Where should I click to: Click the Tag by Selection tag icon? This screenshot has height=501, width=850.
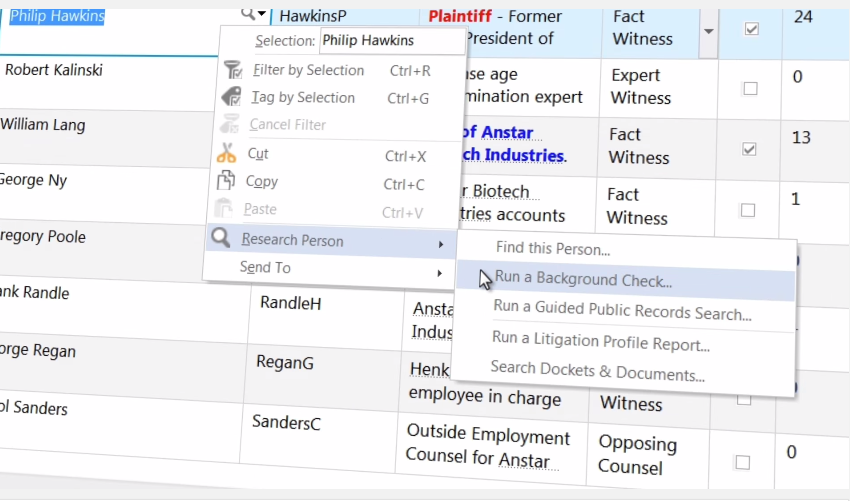click(231, 97)
